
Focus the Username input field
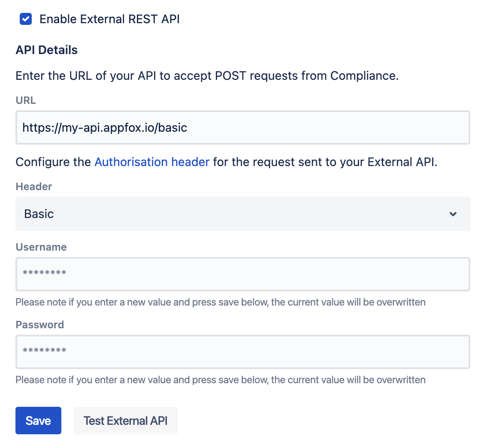[242, 274]
